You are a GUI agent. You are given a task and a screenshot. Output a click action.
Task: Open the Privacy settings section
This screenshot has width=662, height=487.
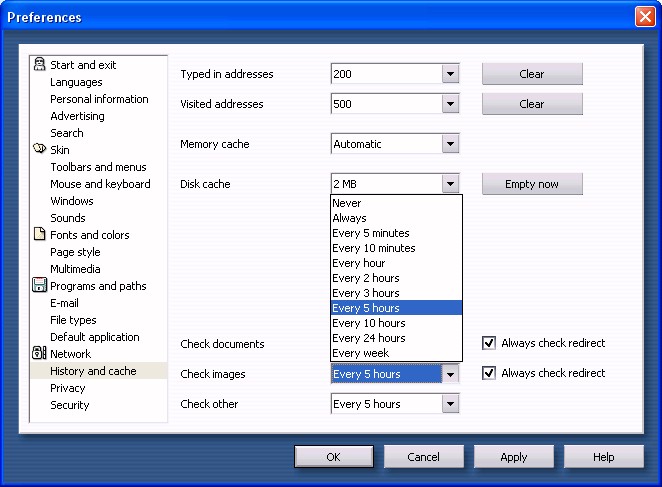[x=68, y=388]
